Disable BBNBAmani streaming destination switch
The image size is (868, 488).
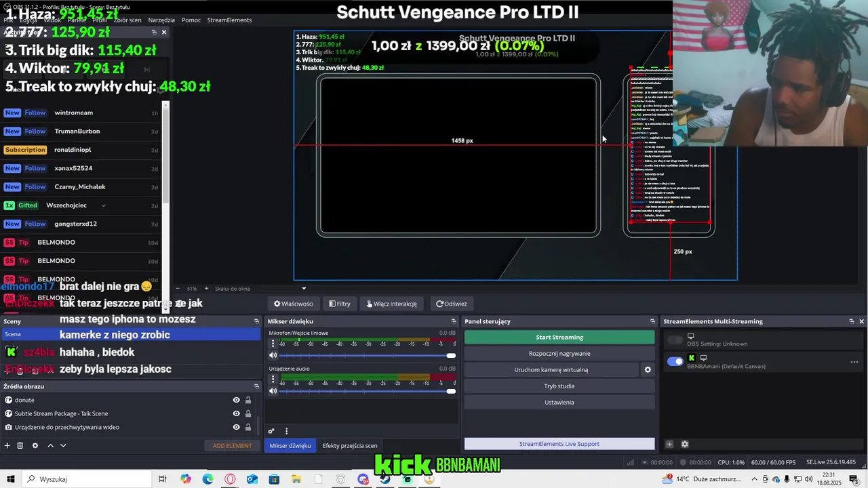(675, 361)
